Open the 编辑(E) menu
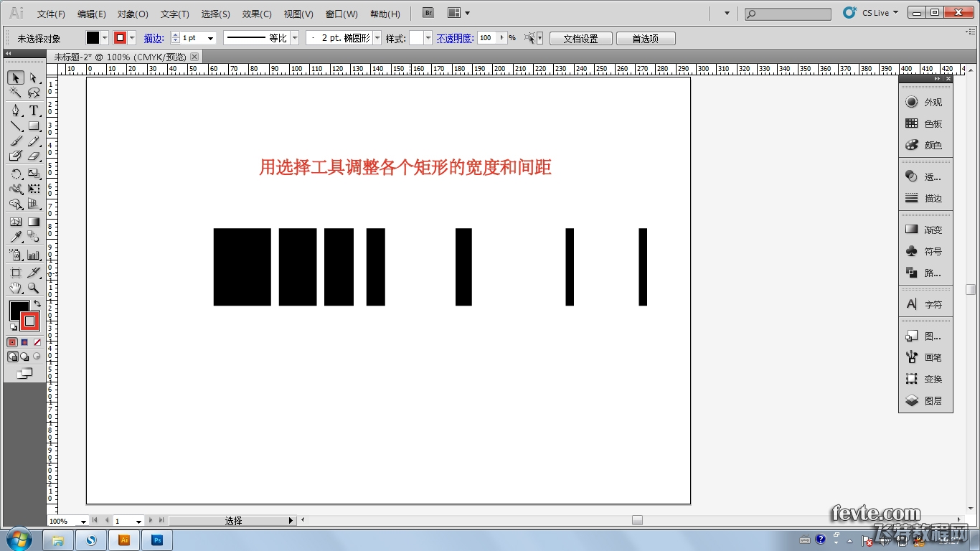The image size is (980, 551). (92, 14)
